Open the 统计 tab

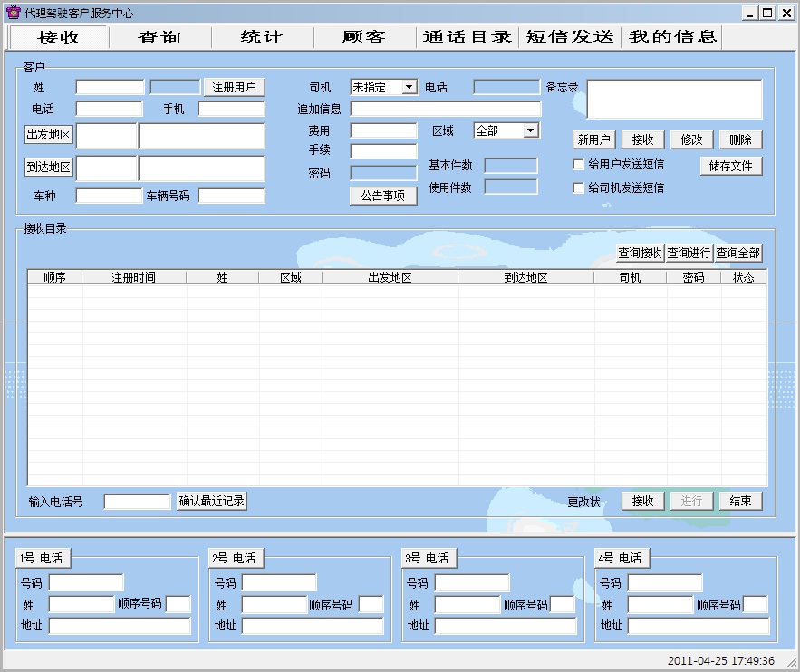(262, 37)
